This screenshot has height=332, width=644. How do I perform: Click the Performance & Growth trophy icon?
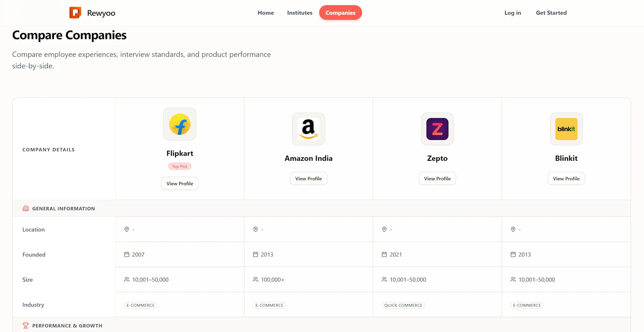click(26, 326)
